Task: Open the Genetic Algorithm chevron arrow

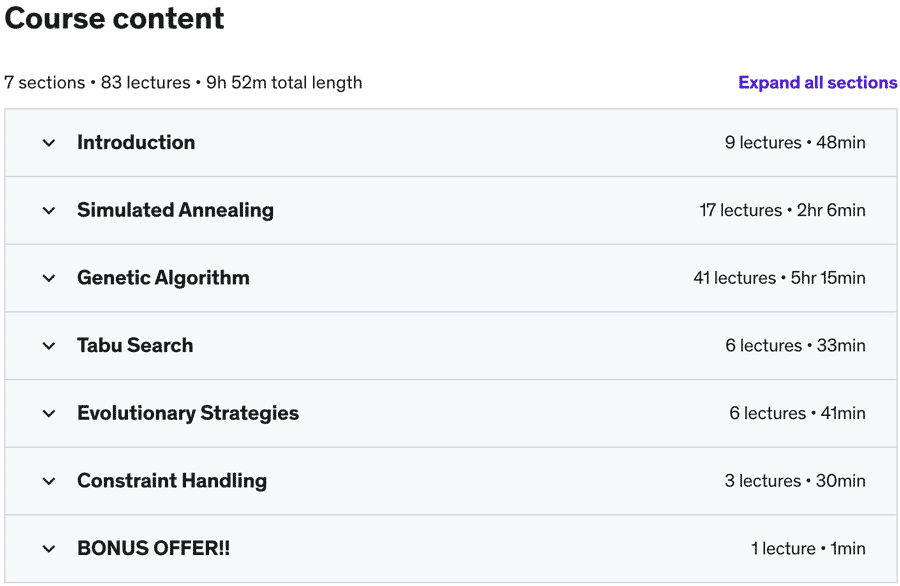Action: pos(49,278)
